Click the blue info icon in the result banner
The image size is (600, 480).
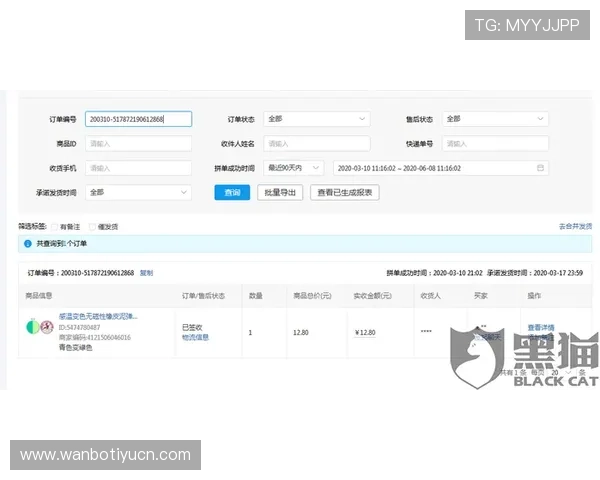pos(28,244)
